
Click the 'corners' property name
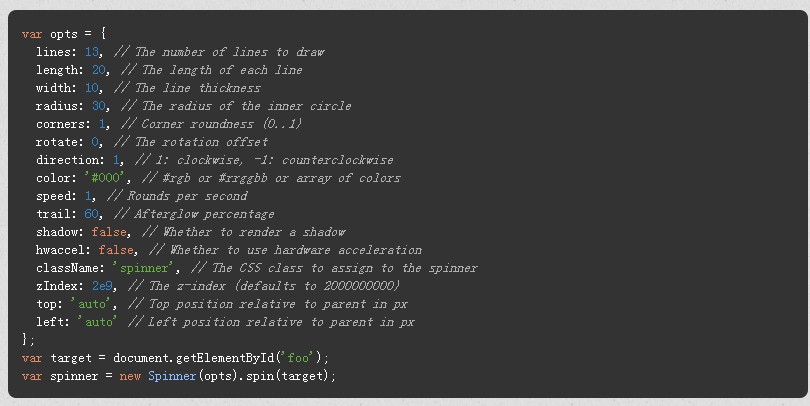[63, 124]
